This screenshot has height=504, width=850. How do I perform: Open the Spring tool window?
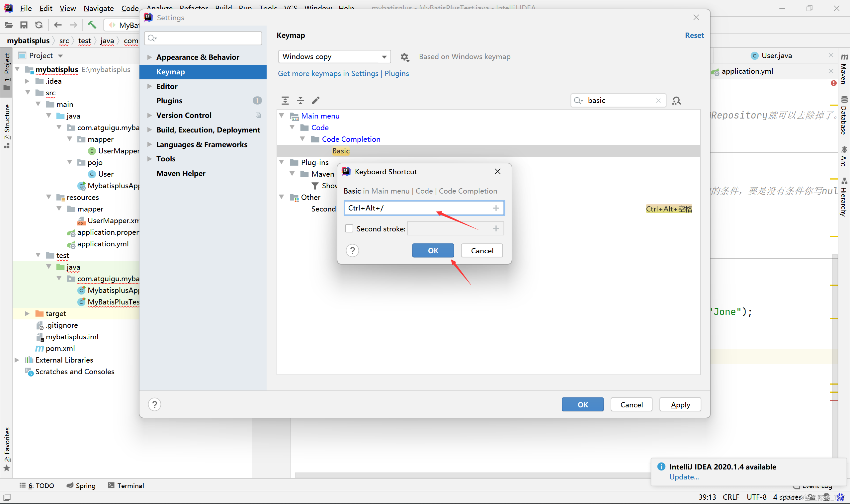tap(81, 485)
